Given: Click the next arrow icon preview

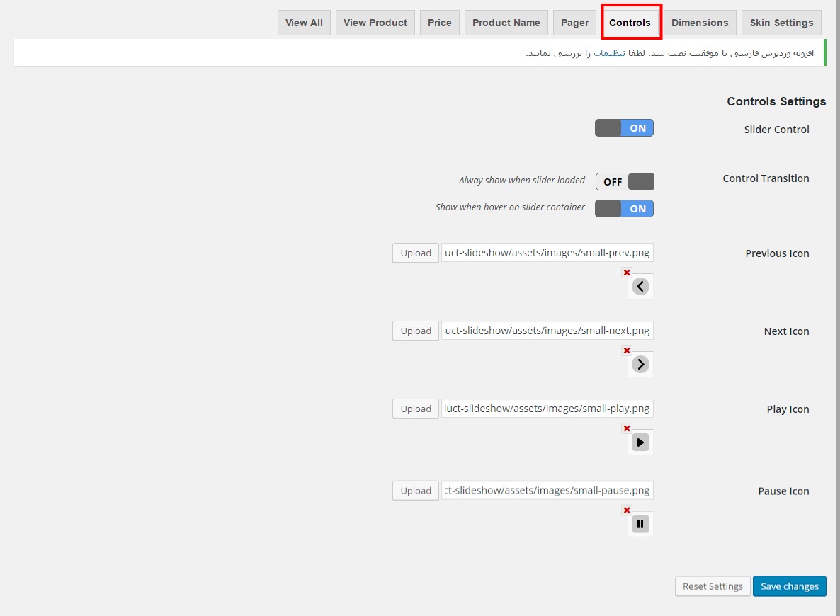Looking at the screenshot, I should click(x=640, y=364).
